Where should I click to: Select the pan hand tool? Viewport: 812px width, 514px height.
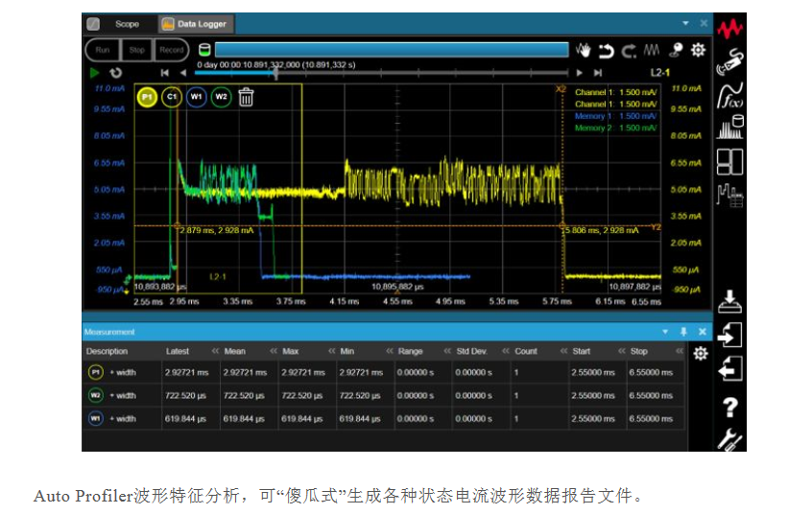[x=585, y=50]
